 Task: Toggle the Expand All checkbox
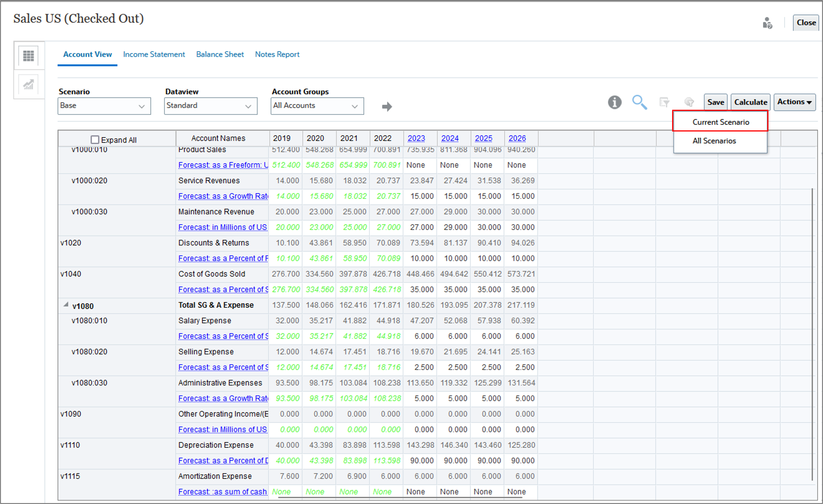95,139
